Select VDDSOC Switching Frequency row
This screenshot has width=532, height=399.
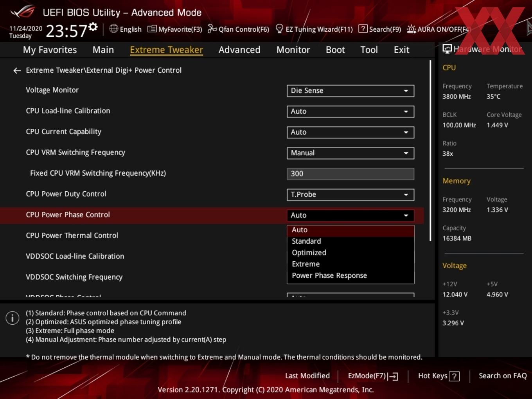click(74, 277)
